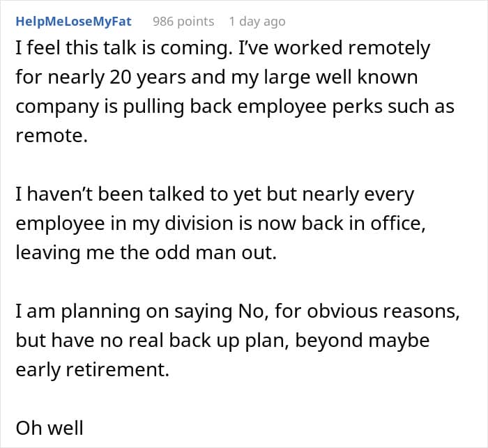Viewport: 488px width, 448px height.
Task: Click the words "early retirement."
Action: point(92,370)
